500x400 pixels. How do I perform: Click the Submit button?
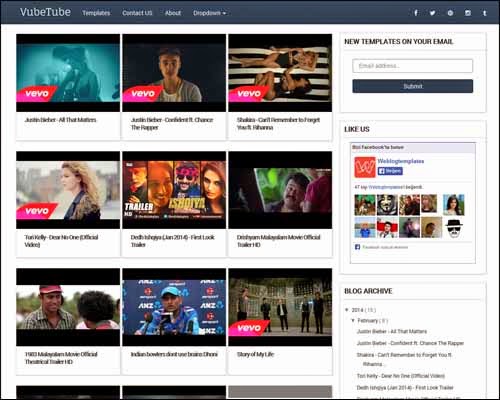[x=412, y=86]
